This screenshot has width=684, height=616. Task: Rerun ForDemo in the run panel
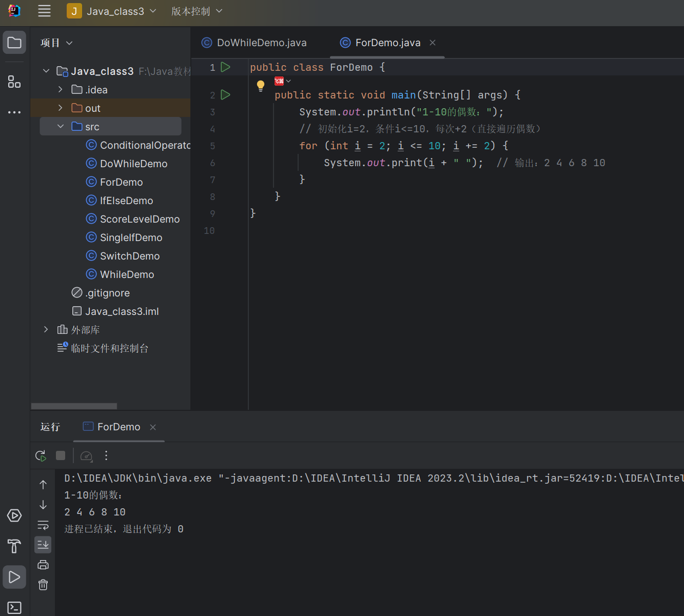(41, 455)
